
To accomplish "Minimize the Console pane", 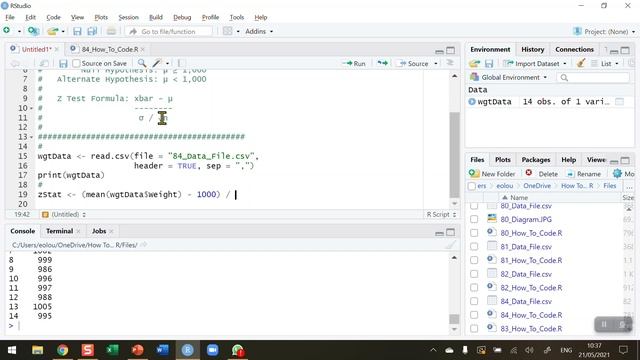I will click(439, 233).
